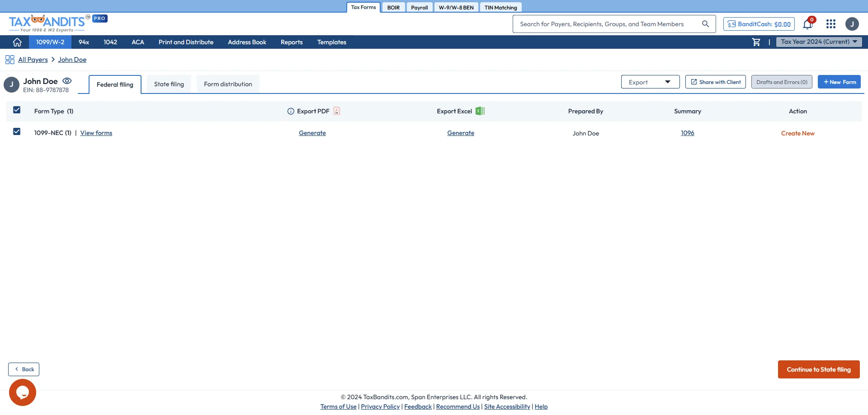Open the Export dropdown
This screenshot has height=415, width=868.
[650, 82]
